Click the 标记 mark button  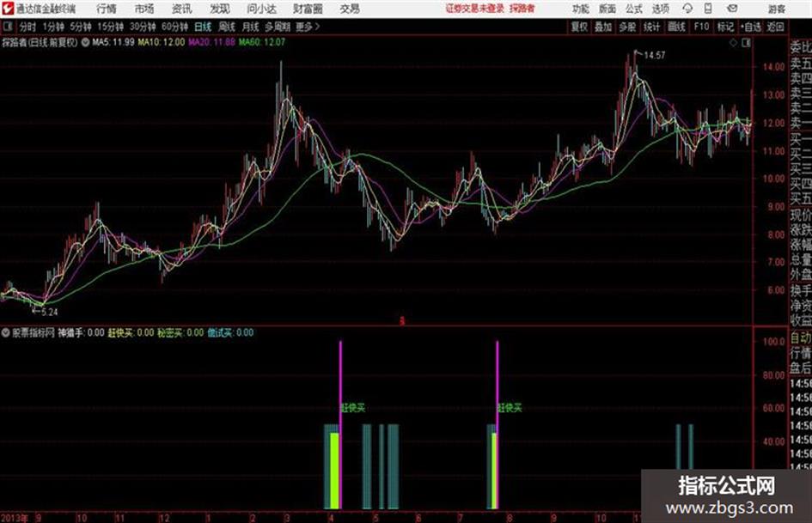[725, 27]
